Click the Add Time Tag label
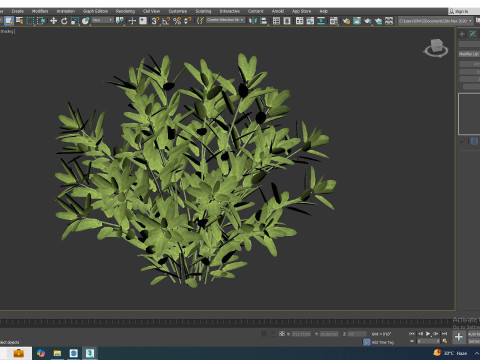This screenshot has width=480, height=360. pos(383,342)
